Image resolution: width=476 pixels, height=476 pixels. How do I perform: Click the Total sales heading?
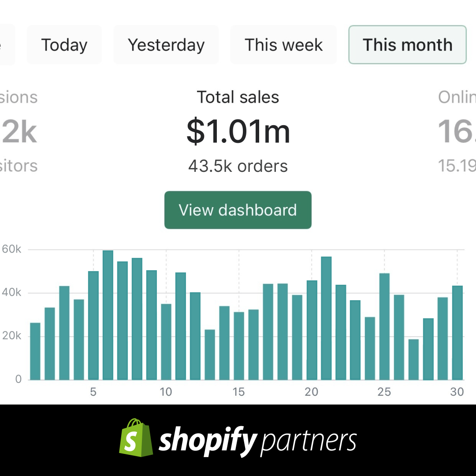pyautogui.click(x=238, y=97)
